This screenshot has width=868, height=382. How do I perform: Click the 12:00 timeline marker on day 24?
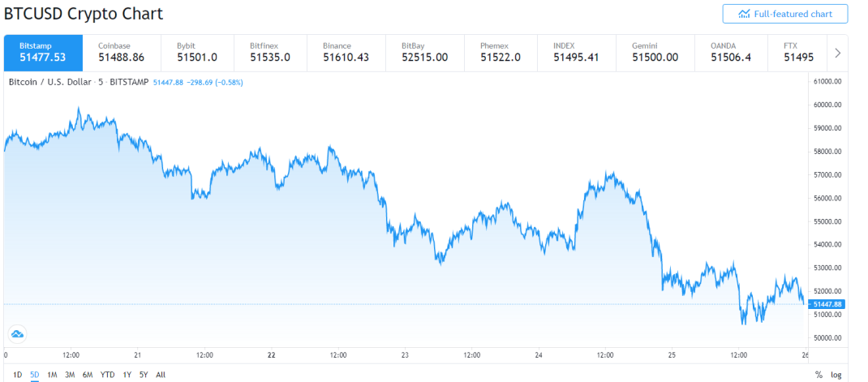coord(605,355)
